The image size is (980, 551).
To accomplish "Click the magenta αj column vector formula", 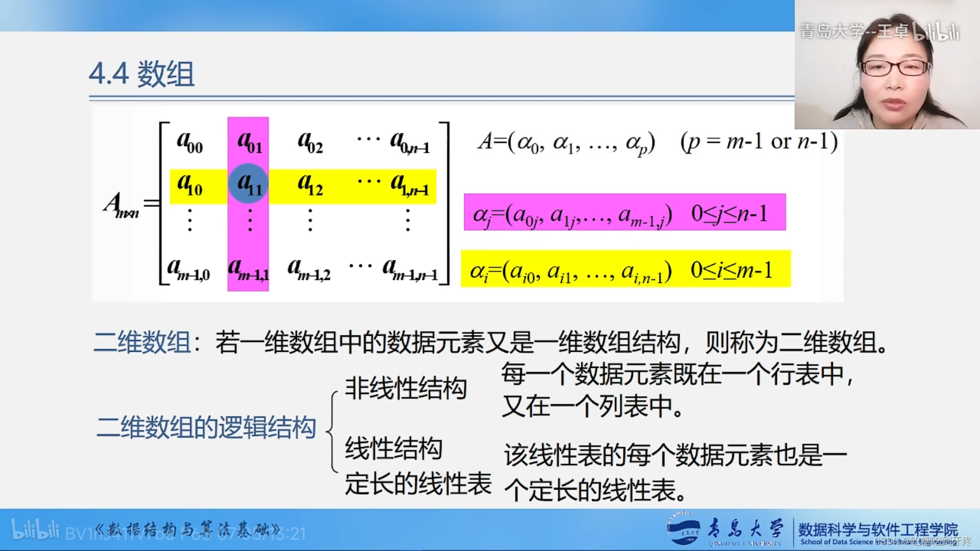I will pos(625,212).
